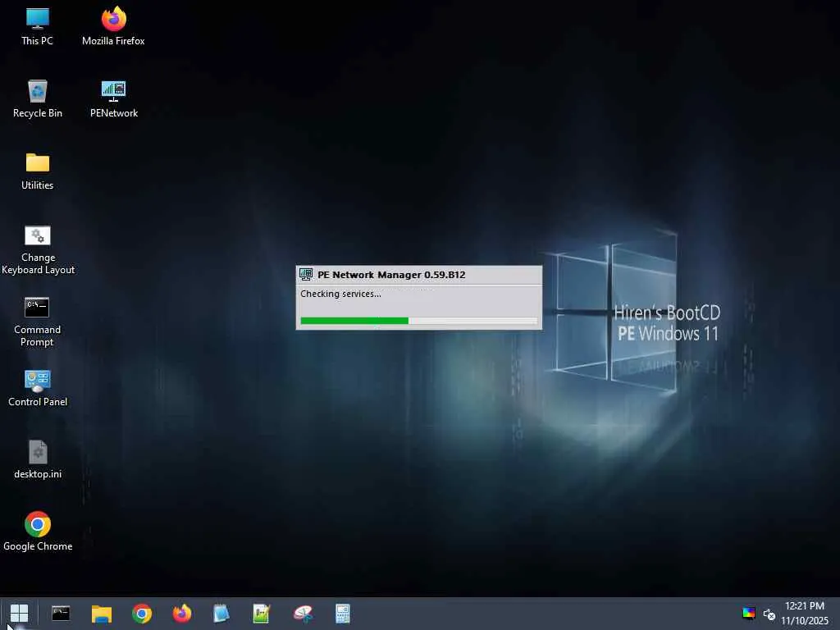840x630 pixels.
Task: Select the Mozilla Firefox desktop shortcut
Action: click(113, 25)
